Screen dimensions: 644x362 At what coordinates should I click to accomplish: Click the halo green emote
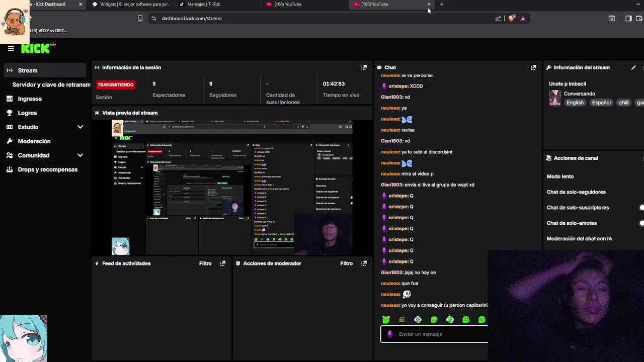tap(386, 319)
